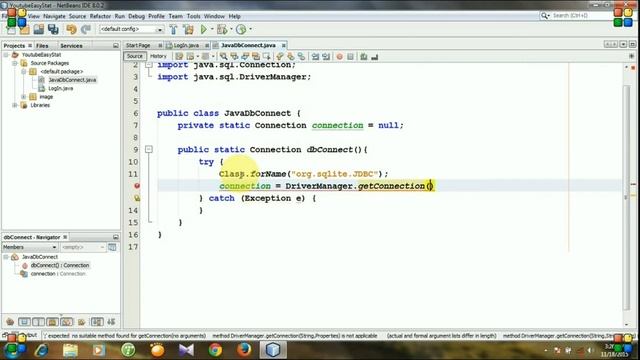Switch to the Services panel tab

(71, 46)
